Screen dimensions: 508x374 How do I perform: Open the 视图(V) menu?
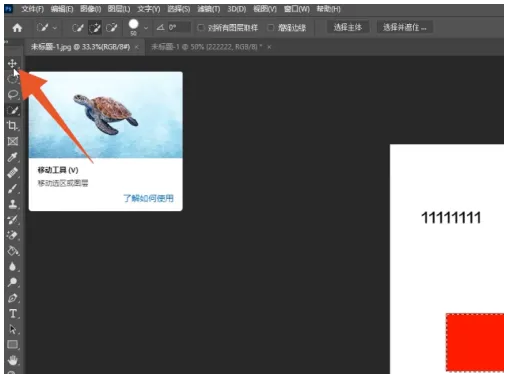point(265,9)
